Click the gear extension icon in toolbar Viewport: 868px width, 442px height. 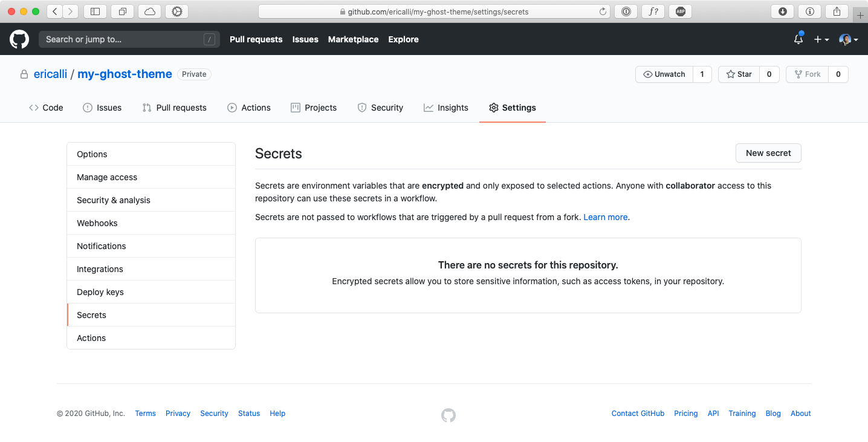pos(177,11)
